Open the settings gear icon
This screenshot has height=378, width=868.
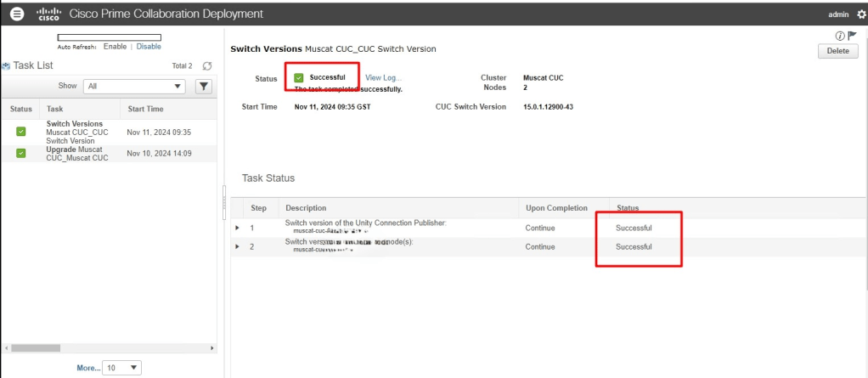(861, 14)
